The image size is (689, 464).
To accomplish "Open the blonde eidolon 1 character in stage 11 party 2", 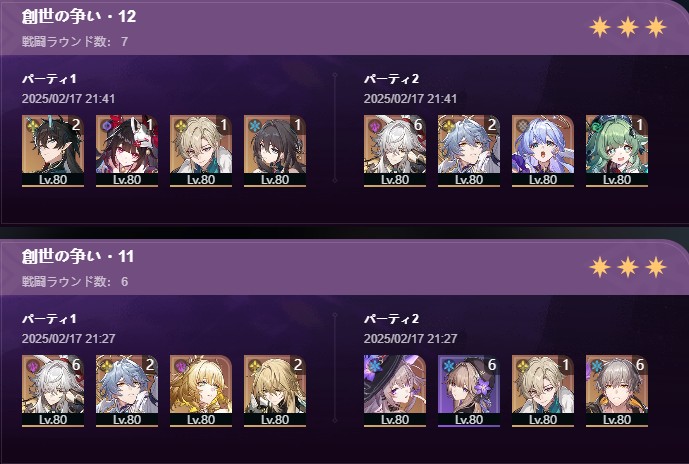I will click(543, 391).
